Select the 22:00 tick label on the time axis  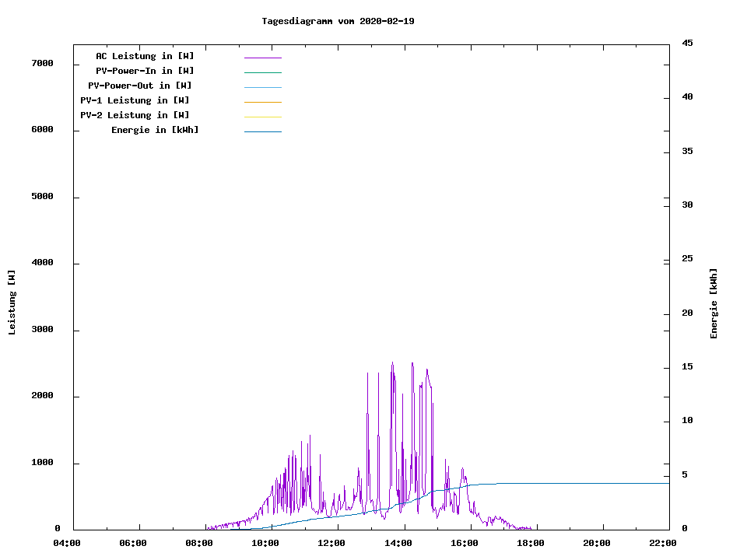coord(662,544)
